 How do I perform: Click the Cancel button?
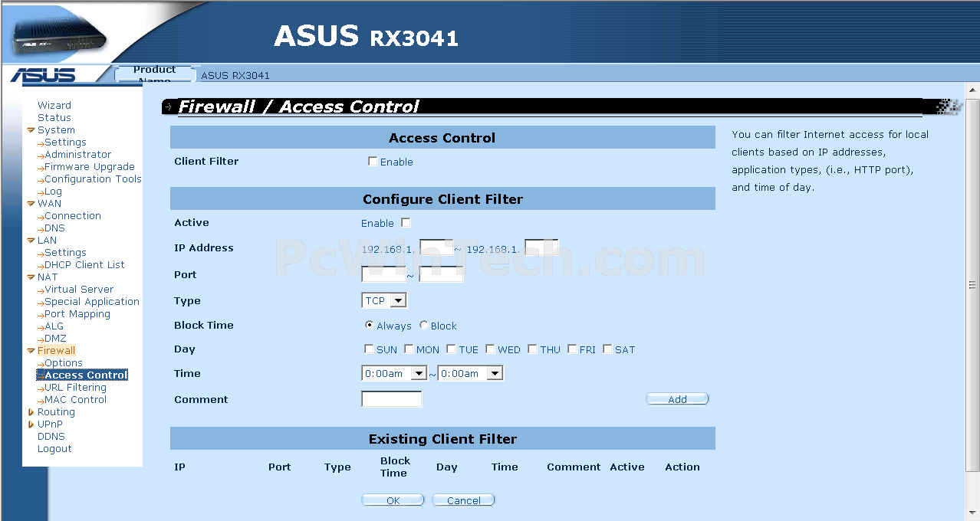click(464, 500)
